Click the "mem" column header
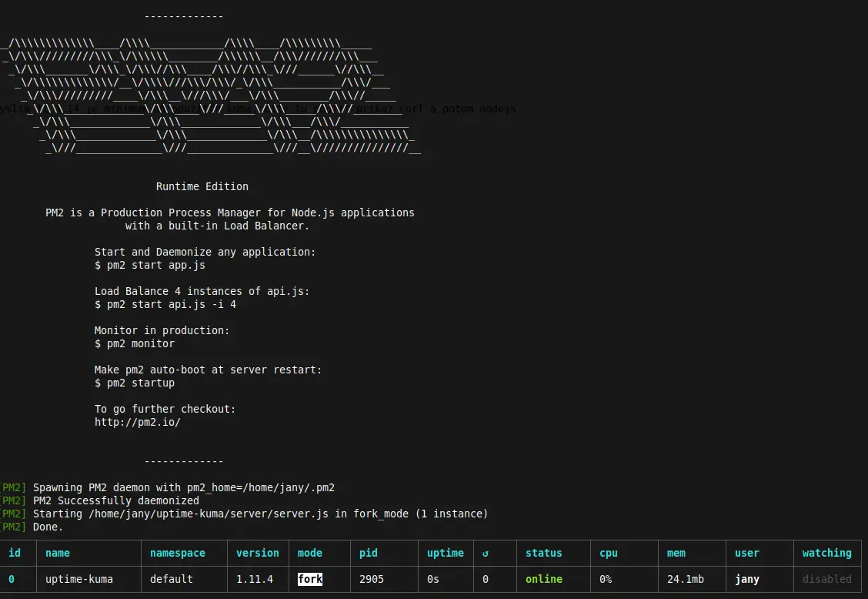Screen dimensions: 868x599 [x=676, y=553]
